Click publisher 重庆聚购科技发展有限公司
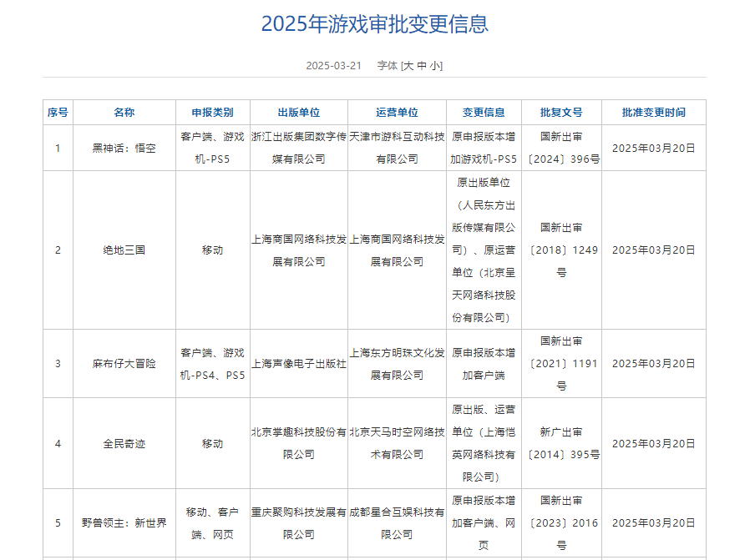Image resolution: width=750 pixels, height=560 pixels. point(299,522)
